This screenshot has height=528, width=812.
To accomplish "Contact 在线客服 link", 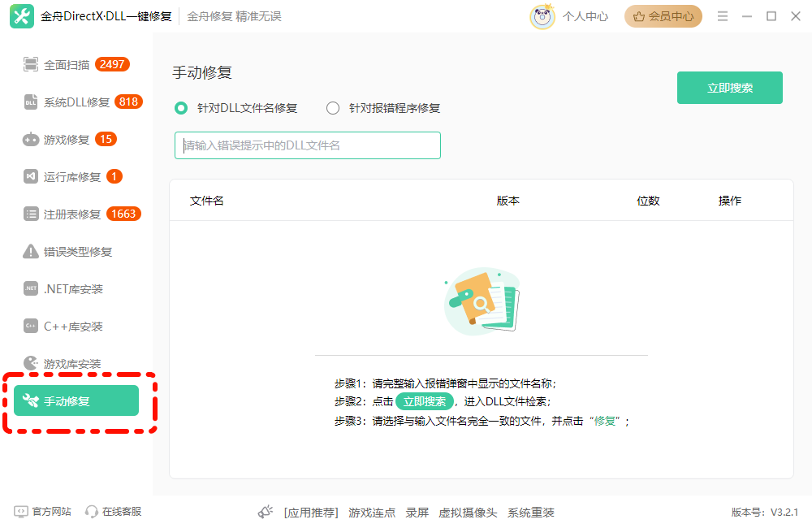I will click(x=122, y=512).
